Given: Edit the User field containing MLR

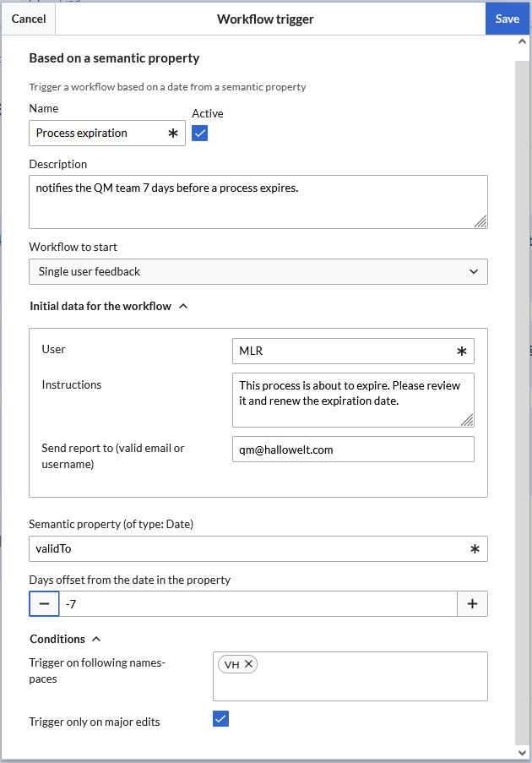Looking at the screenshot, I should click(x=353, y=351).
